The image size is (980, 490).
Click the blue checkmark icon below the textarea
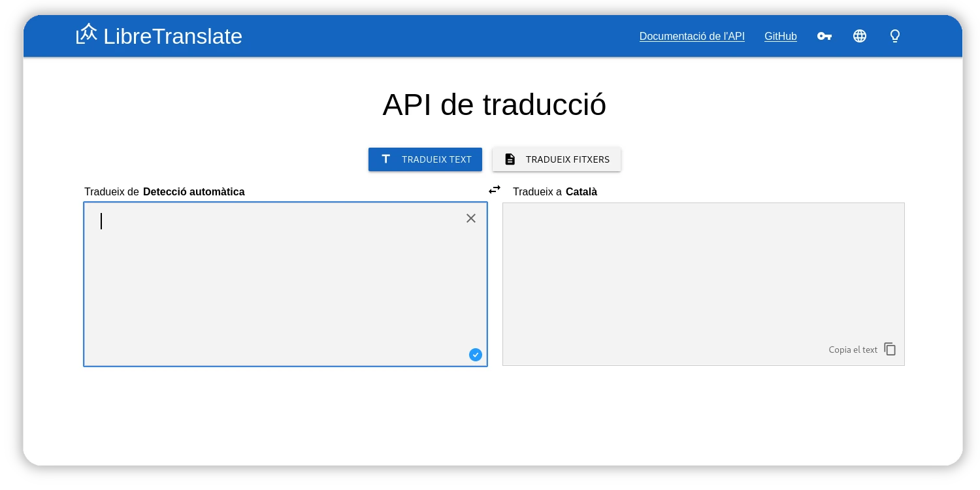pyautogui.click(x=476, y=355)
